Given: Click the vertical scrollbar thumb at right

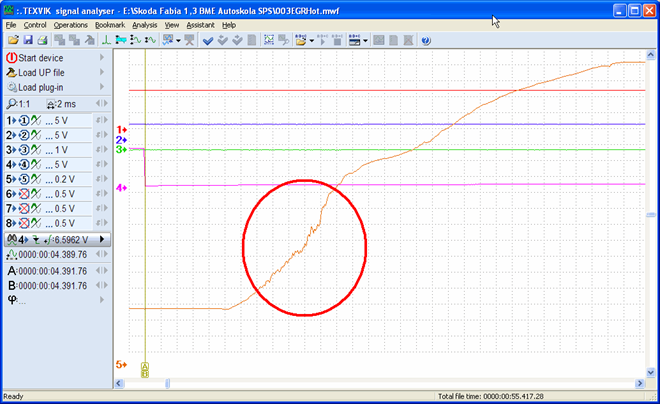Looking at the screenshot, I should 651,215.
